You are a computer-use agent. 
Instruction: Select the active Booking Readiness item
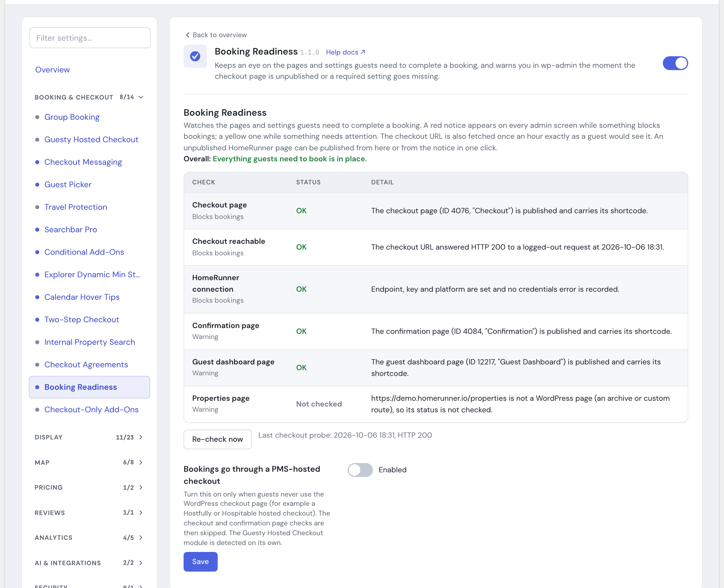coord(89,387)
